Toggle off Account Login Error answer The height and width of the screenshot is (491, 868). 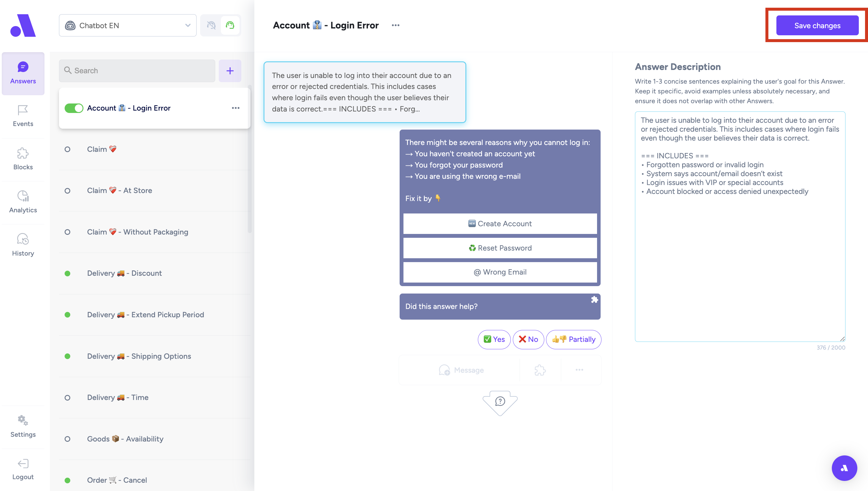click(x=74, y=108)
